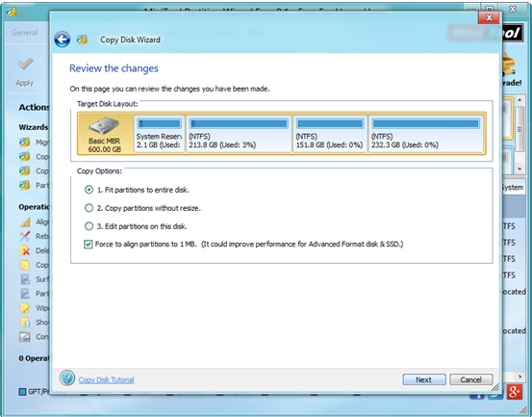Viewport: 532px width, 417px height.
Task: Click the Rebuild MBR icon in sidebar
Action: (24, 236)
